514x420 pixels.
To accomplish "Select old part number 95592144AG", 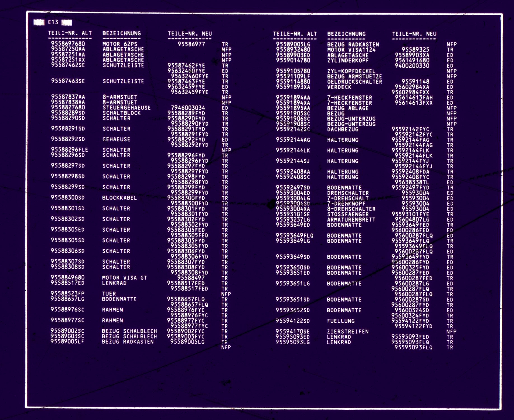I will [x=293, y=140].
